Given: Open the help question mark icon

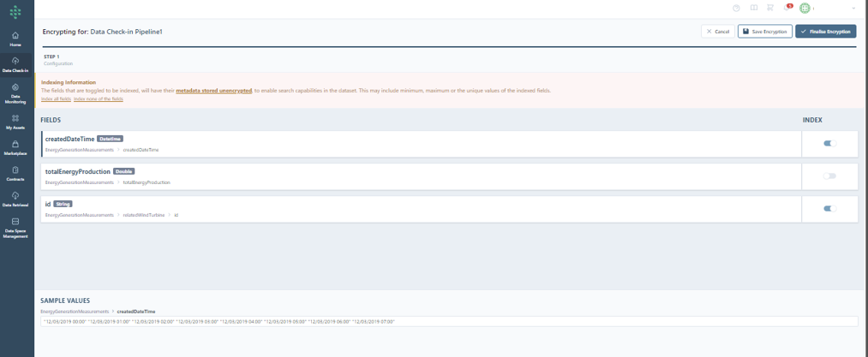Looking at the screenshot, I should pos(736,8).
